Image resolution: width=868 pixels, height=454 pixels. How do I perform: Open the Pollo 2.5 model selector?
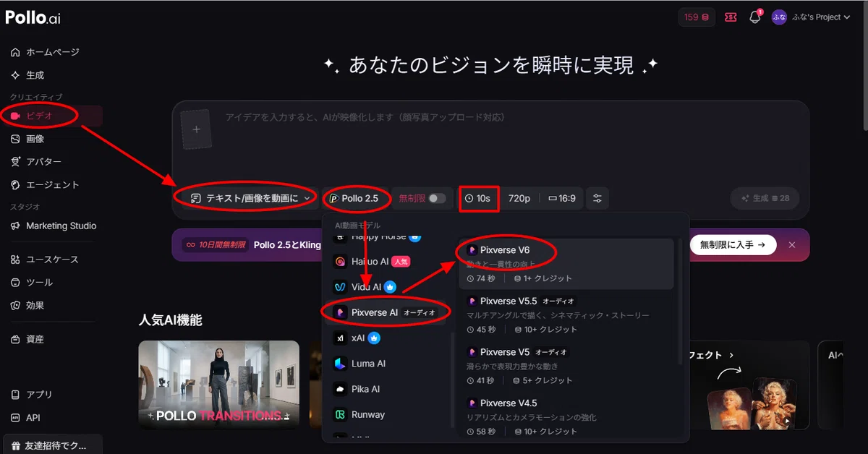coord(355,198)
